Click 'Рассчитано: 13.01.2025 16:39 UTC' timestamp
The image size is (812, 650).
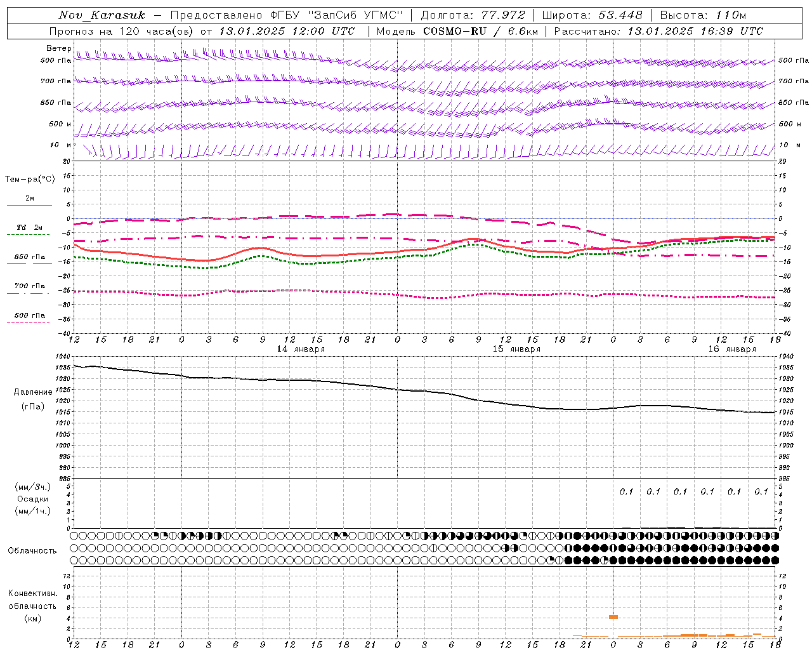coord(658,31)
